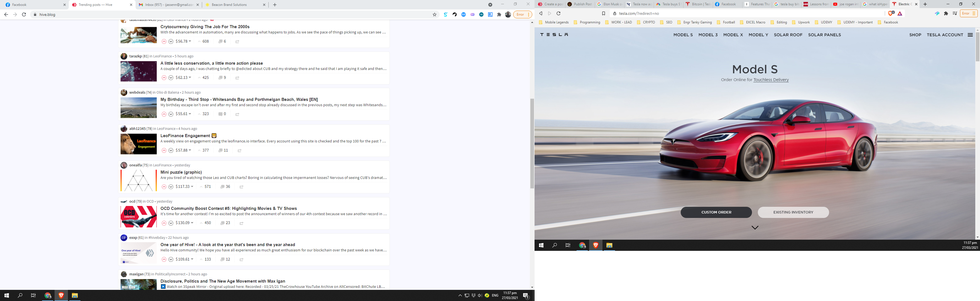Upvote the 'Mini puzzle (graphic)' post
Viewport: 980px width, 301px height.
click(164, 187)
